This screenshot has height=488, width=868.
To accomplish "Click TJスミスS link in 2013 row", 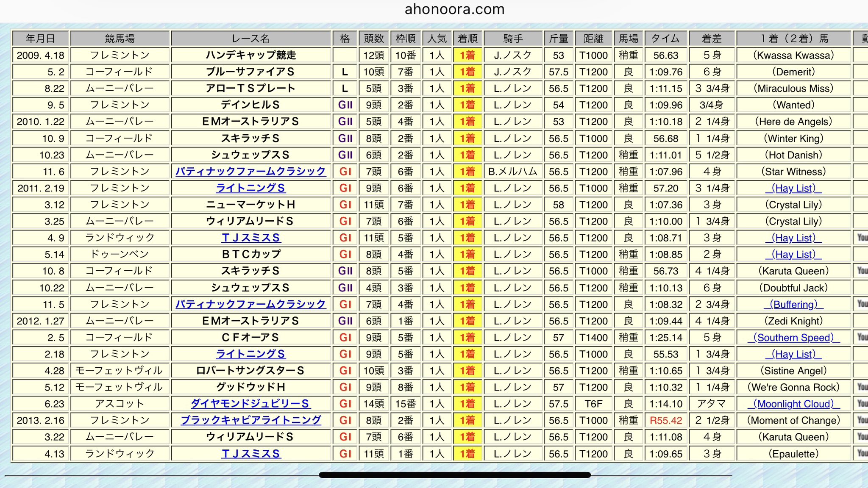I will tap(250, 454).
